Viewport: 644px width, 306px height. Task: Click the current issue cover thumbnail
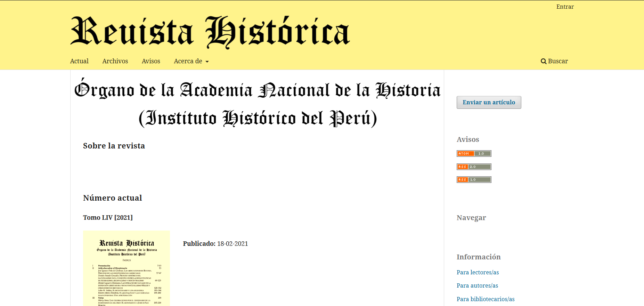[x=127, y=268]
